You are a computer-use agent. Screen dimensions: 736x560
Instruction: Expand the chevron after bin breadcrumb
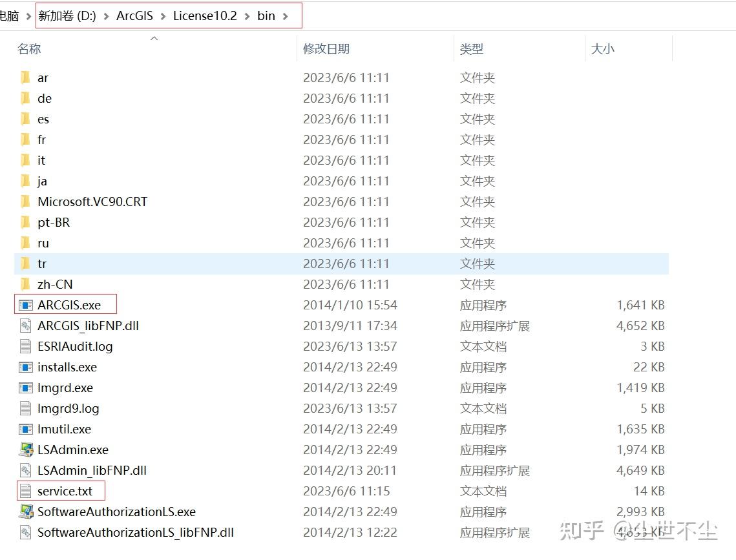pos(285,16)
